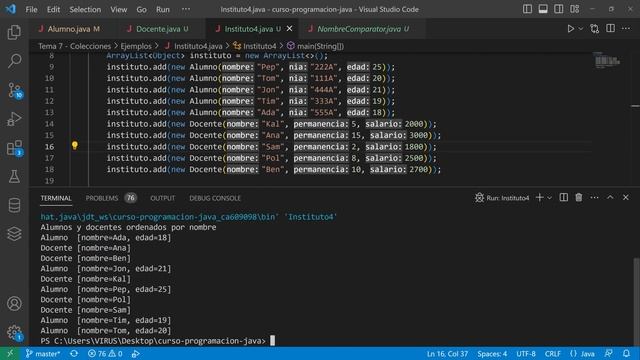Open the stacked layers view in activity bar
Viewport: 640px width, 360px height.
pyautogui.click(x=14, y=233)
